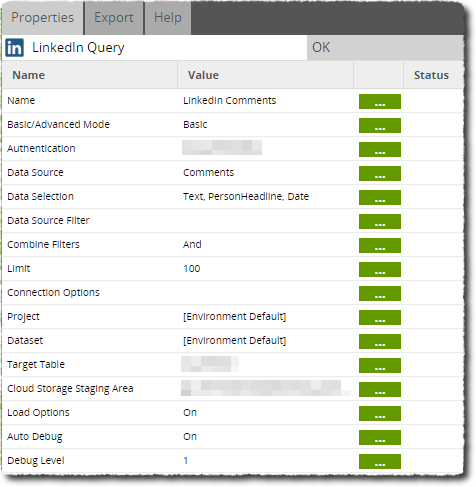This screenshot has width=476, height=487.
Task: Click the blurred Cloud Storage Staging value
Action: [266, 388]
